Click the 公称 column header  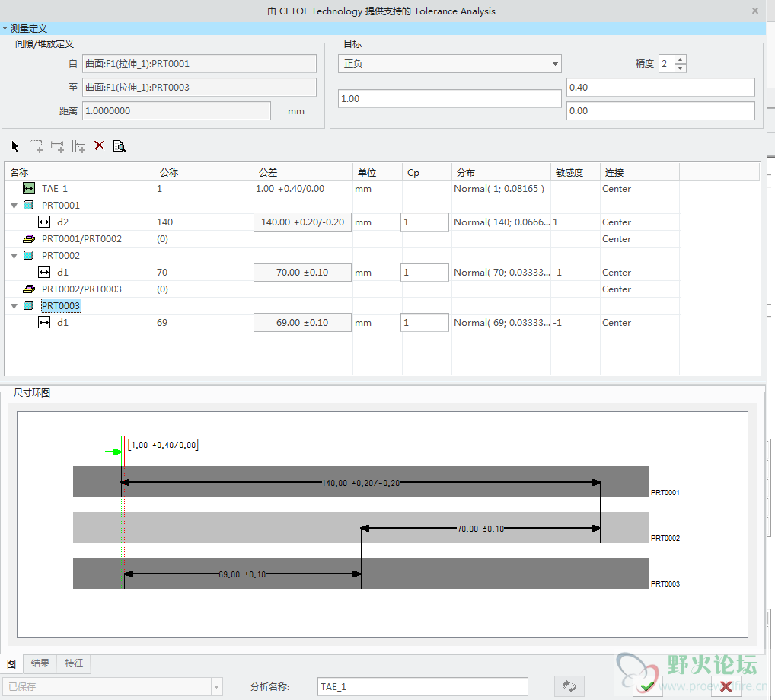coord(204,172)
